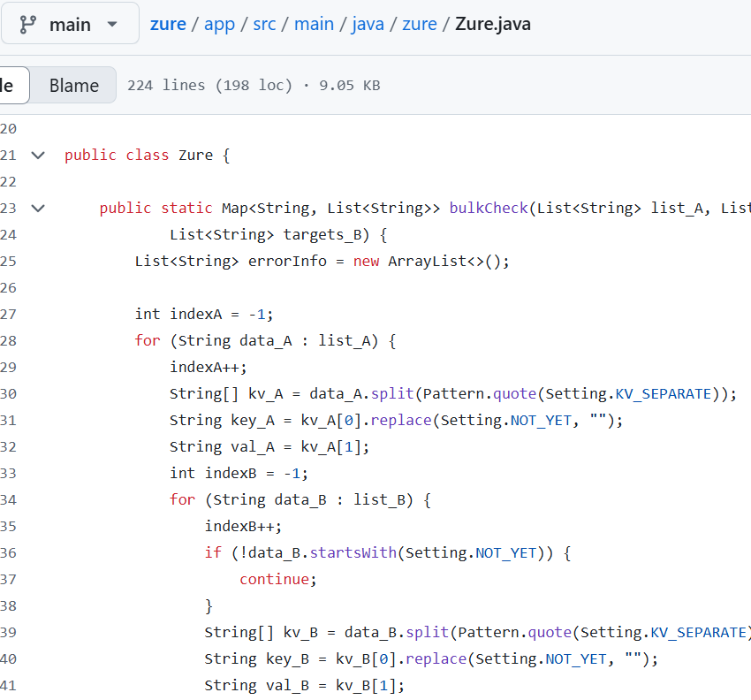Select line number 36
Screen dimensions: 751x700
pos(9,552)
